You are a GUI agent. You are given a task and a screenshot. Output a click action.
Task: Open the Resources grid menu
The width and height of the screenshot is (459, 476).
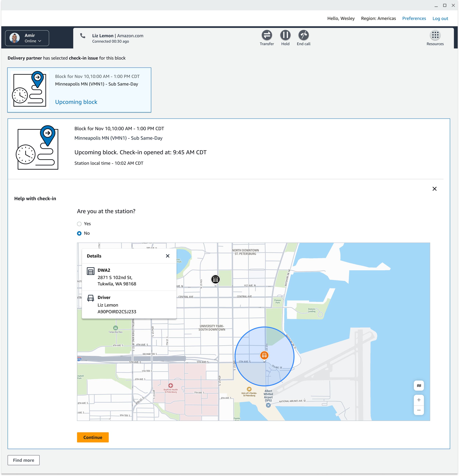click(435, 35)
